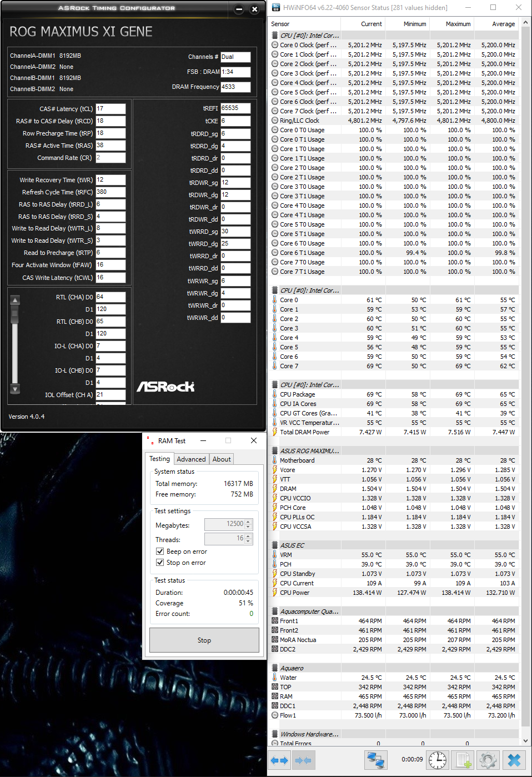
Task: Toggle the Beep on error checkbox
Action: (x=160, y=552)
